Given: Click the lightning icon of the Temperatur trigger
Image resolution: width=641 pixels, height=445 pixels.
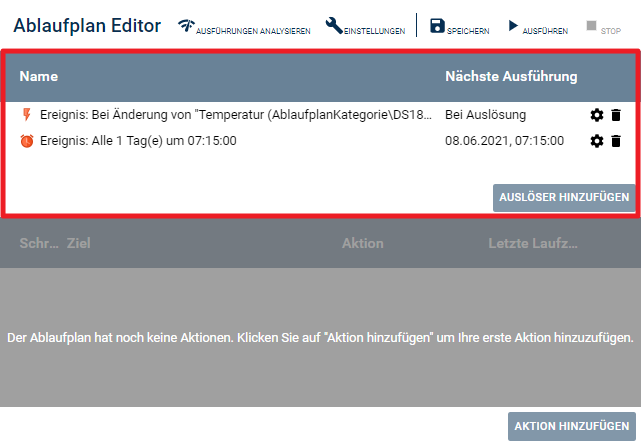Looking at the screenshot, I should (x=27, y=115).
